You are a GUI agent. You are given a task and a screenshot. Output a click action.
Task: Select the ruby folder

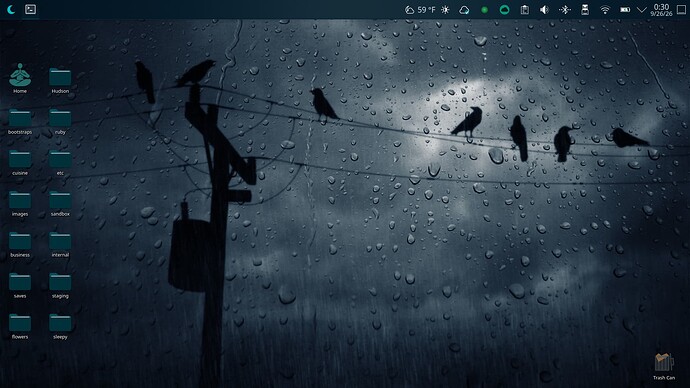pyautogui.click(x=60, y=121)
